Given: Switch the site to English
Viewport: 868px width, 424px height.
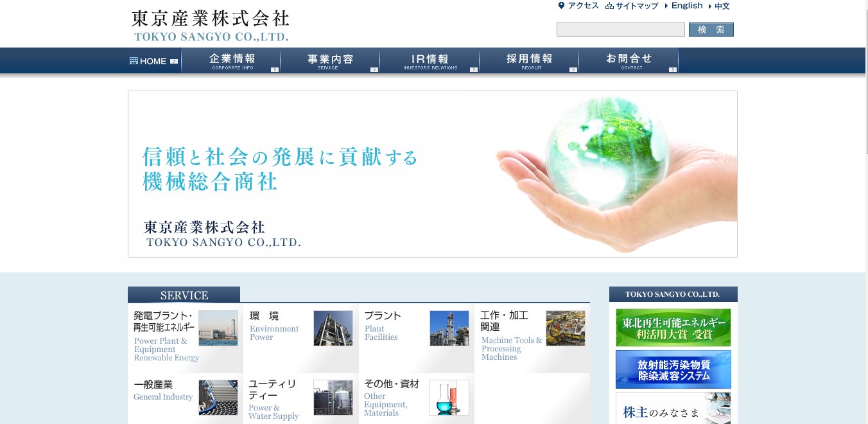Looking at the screenshot, I should (687, 6).
